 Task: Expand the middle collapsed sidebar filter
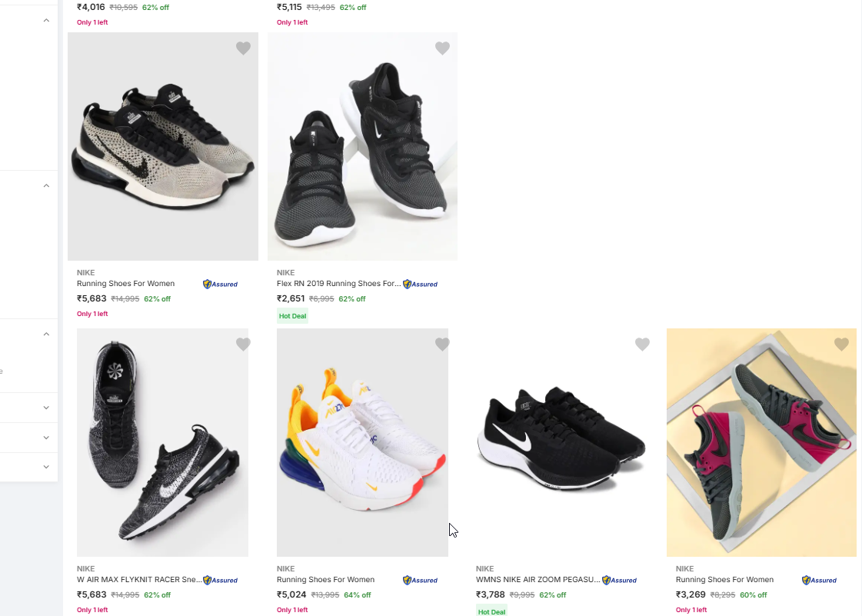(46, 438)
